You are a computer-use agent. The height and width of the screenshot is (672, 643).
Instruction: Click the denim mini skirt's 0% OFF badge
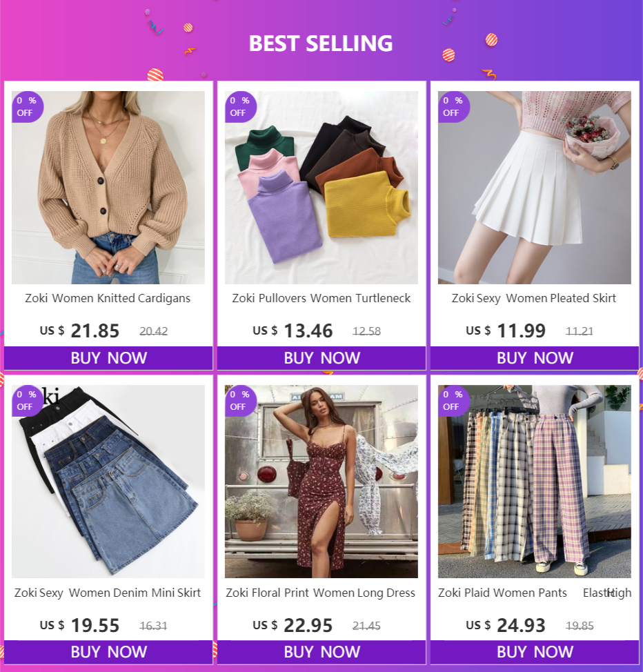tap(27, 401)
